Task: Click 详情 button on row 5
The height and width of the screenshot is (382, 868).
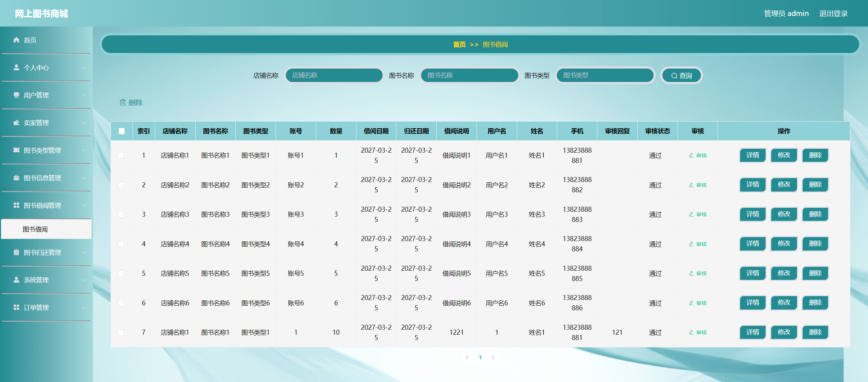Action: [752, 273]
